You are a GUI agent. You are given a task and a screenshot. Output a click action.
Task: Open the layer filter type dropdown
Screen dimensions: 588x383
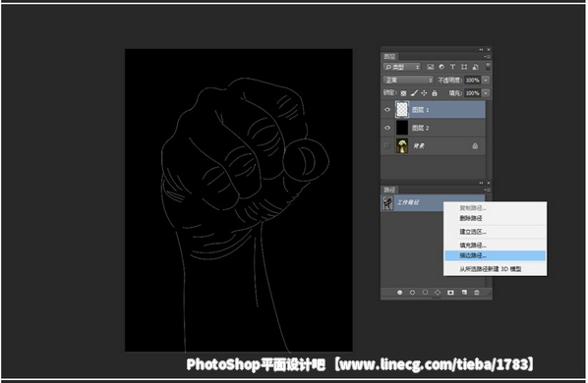point(401,67)
